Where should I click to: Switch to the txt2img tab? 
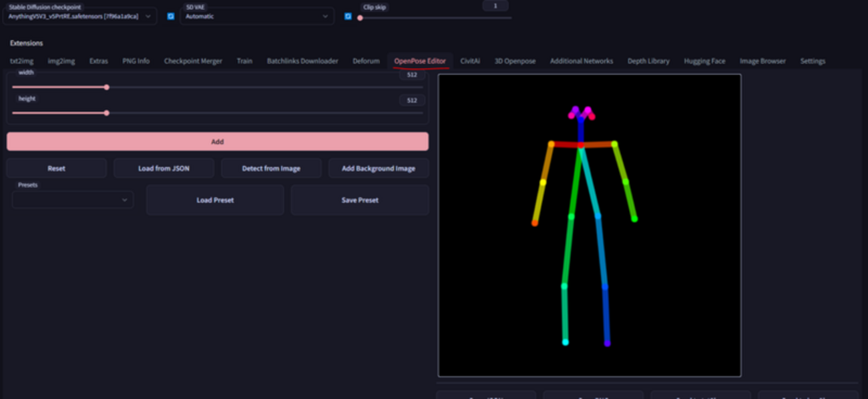[x=21, y=61]
